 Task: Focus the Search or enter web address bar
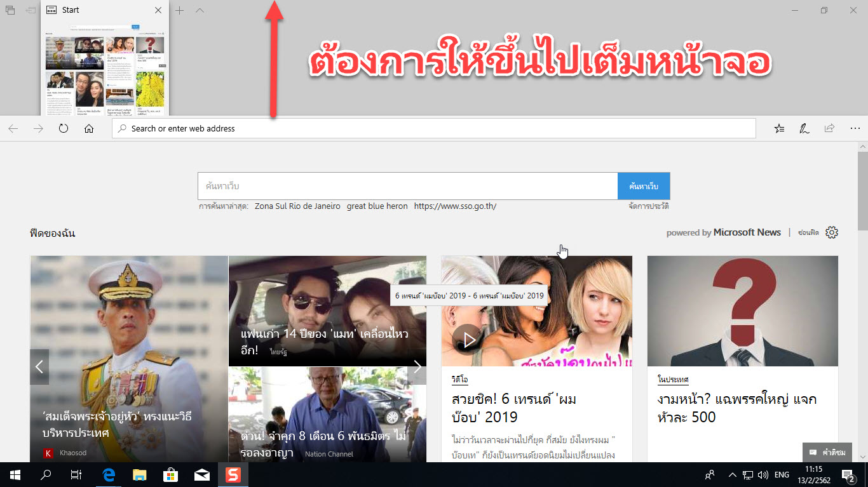(434, 128)
